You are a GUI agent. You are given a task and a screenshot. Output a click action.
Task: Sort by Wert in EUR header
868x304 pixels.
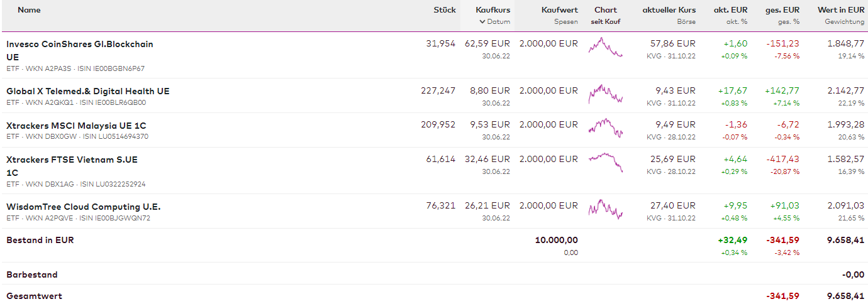coord(840,10)
